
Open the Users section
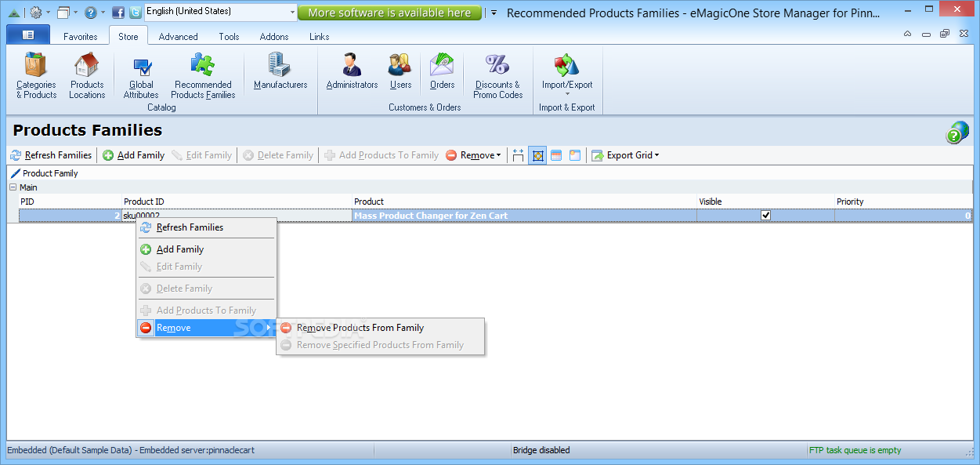tap(400, 71)
